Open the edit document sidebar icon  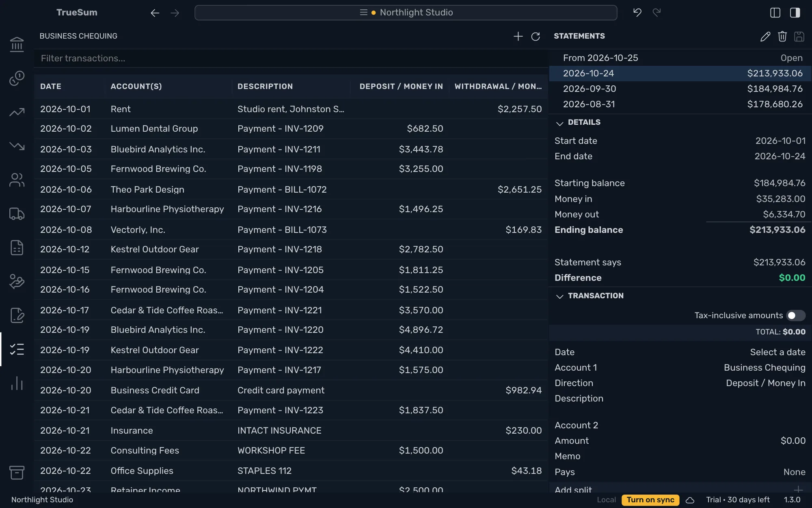17,315
